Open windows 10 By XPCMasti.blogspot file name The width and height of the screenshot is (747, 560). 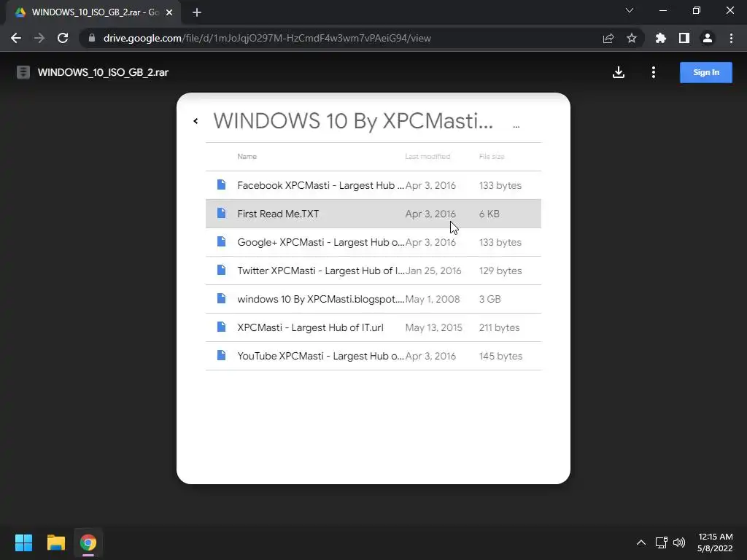pyautogui.click(x=321, y=299)
